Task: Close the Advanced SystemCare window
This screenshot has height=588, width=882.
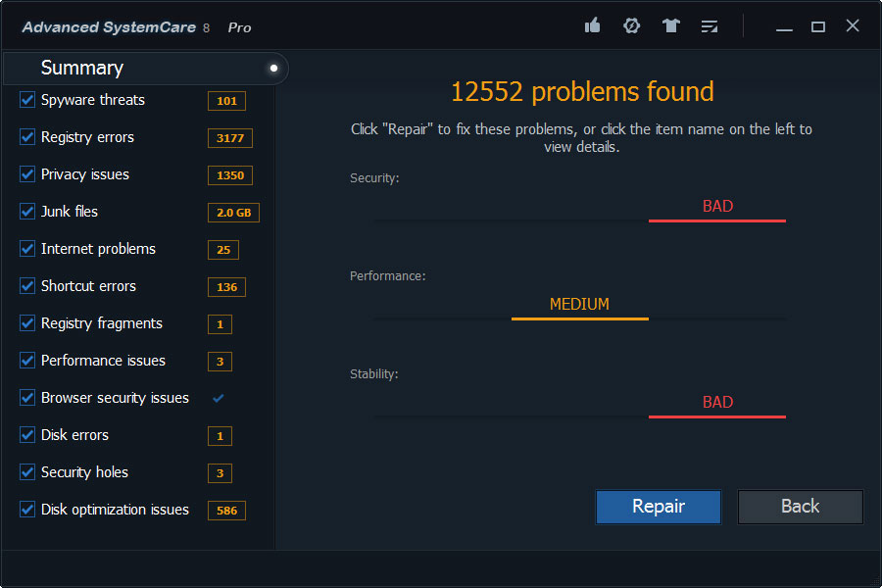Action: pos(853,25)
